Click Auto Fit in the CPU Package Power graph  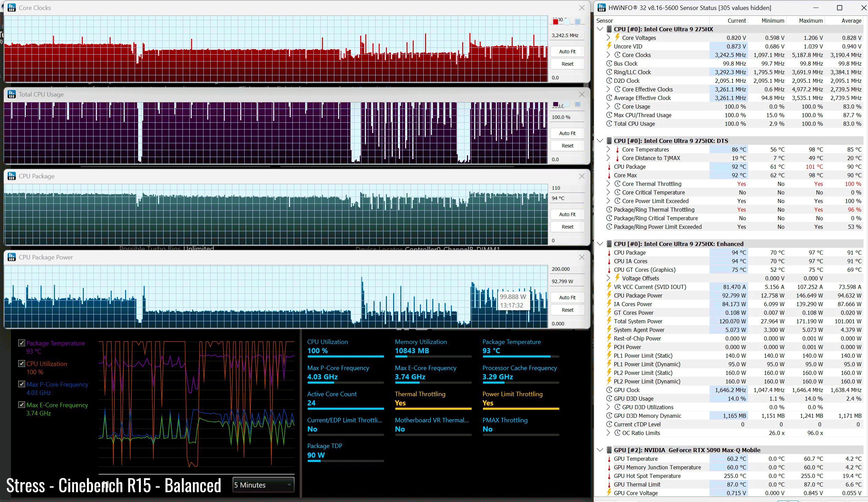(567, 298)
